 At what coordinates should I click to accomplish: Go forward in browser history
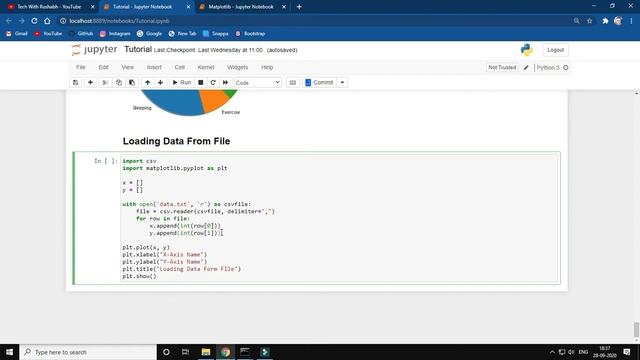click(22, 21)
